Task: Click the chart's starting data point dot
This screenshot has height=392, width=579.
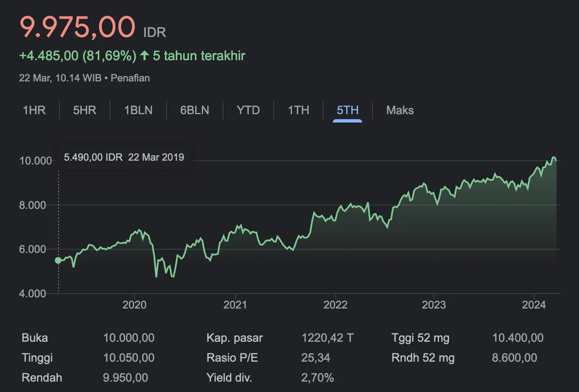Action: point(59,260)
